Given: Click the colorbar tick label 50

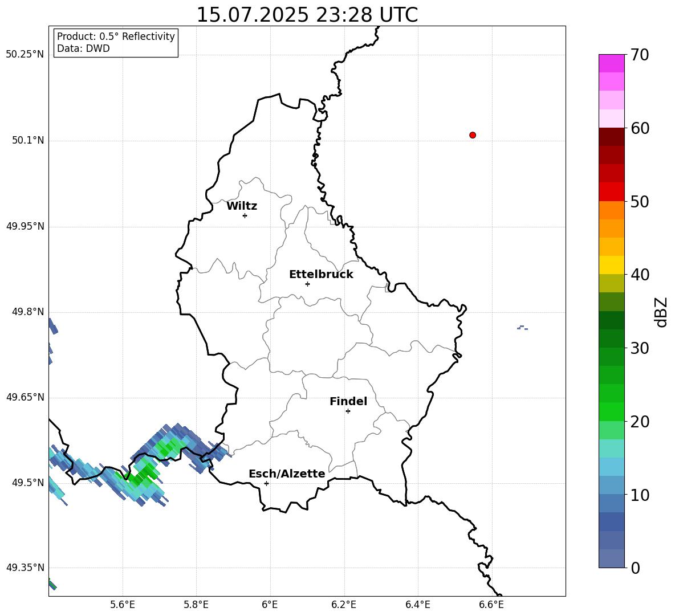Looking at the screenshot, I should pos(640,202).
